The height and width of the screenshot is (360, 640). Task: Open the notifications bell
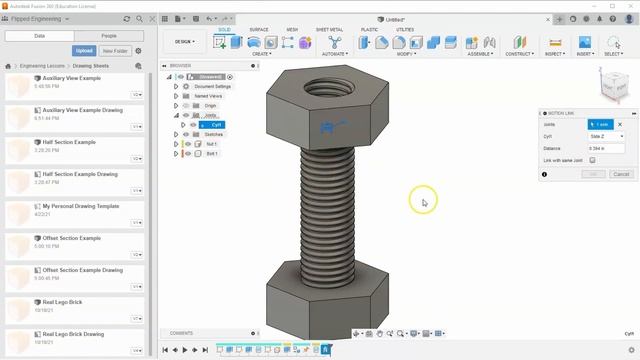[600, 19]
